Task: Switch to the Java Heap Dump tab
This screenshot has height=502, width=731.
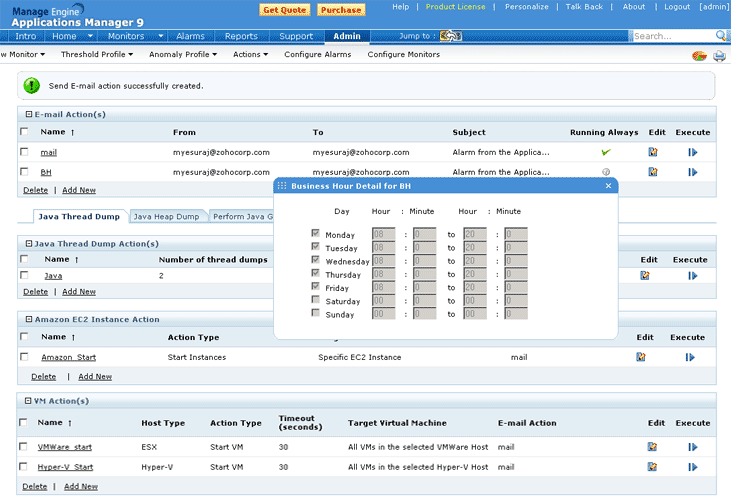Action: pos(166,216)
